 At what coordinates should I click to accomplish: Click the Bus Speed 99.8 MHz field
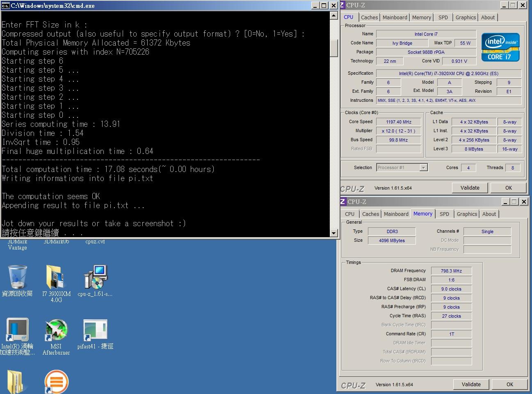(x=399, y=140)
